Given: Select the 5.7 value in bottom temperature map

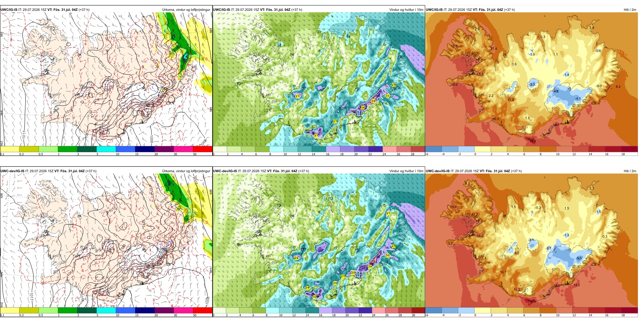Looking at the screenshot, I should tap(450, 244).
